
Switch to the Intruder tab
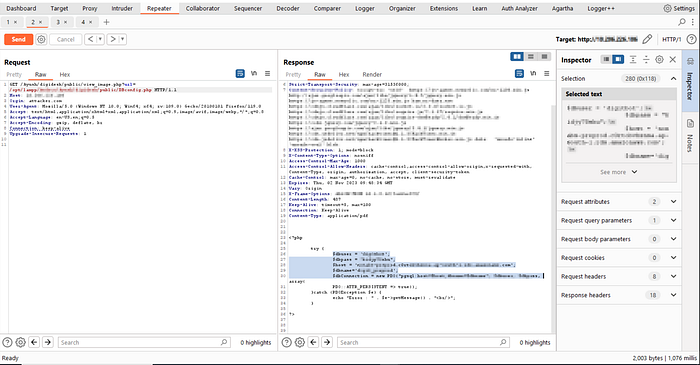click(x=122, y=8)
